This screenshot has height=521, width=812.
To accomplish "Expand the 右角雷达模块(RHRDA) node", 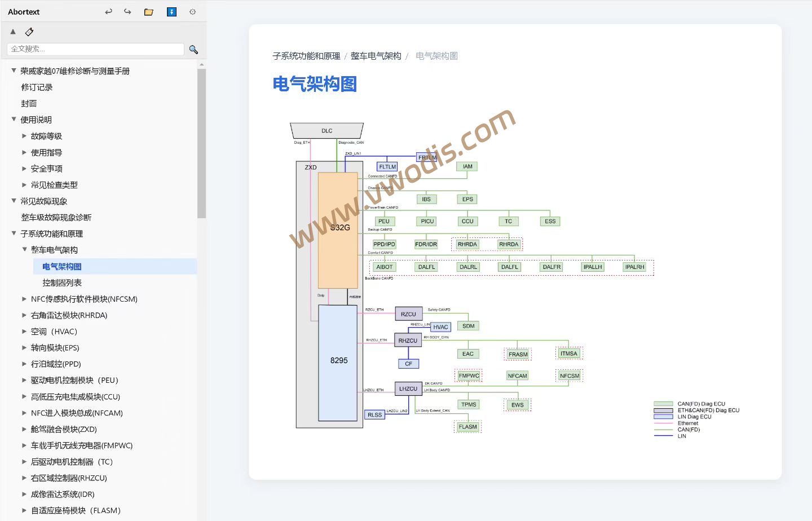I will coord(24,315).
